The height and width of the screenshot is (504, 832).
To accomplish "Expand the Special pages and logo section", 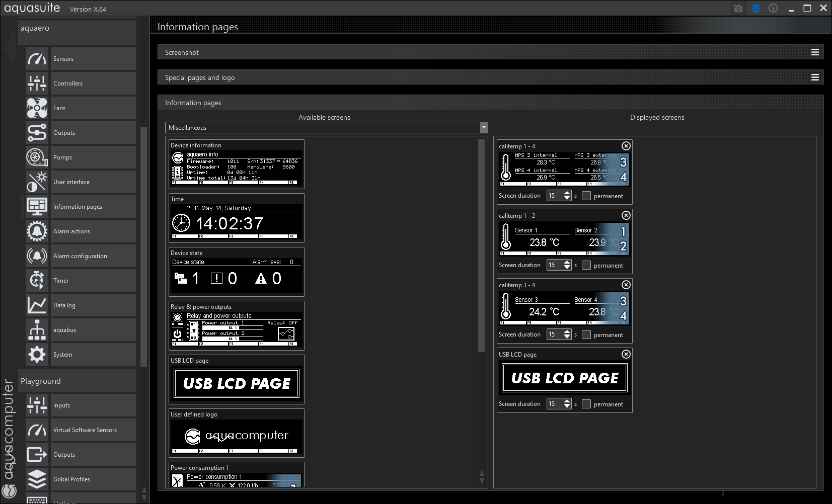I will tap(815, 77).
